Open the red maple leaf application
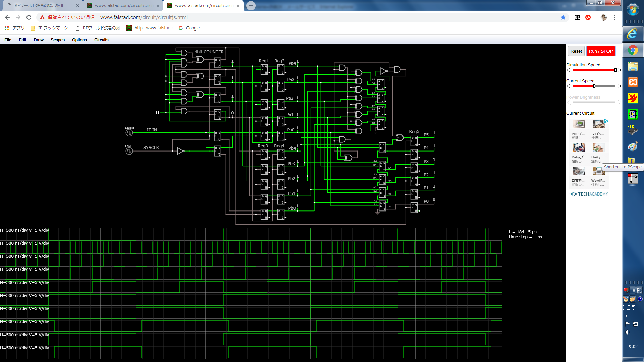Screen dimensions: 644x362 point(633,98)
